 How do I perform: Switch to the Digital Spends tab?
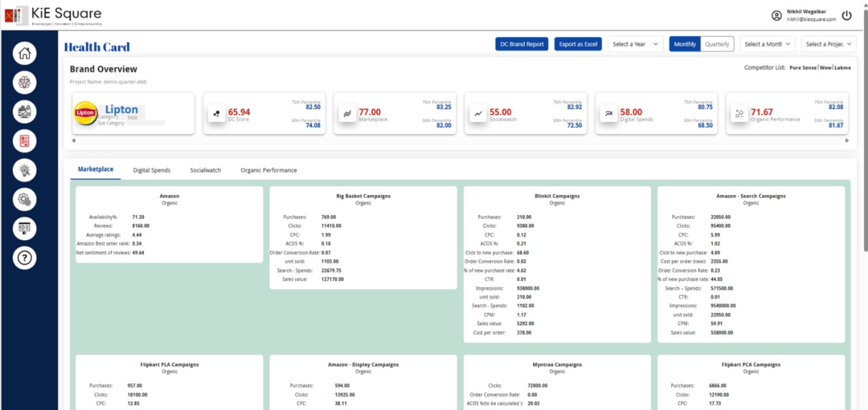[x=151, y=170]
